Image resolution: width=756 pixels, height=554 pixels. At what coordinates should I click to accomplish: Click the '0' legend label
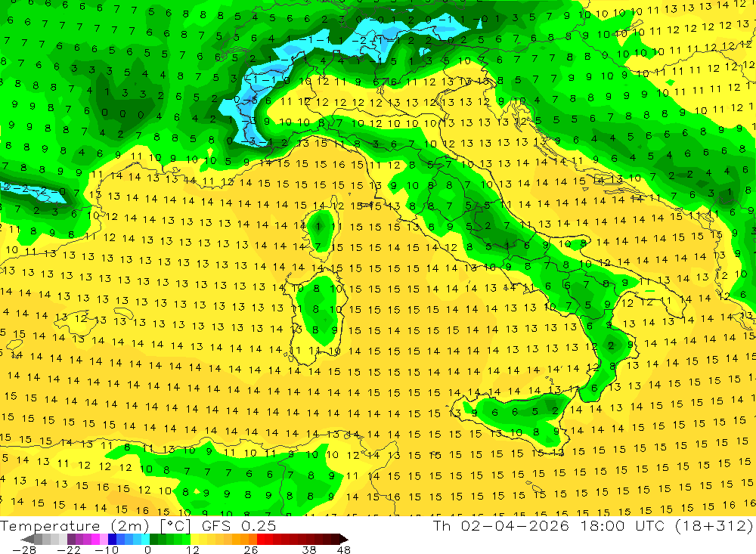point(147,549)
